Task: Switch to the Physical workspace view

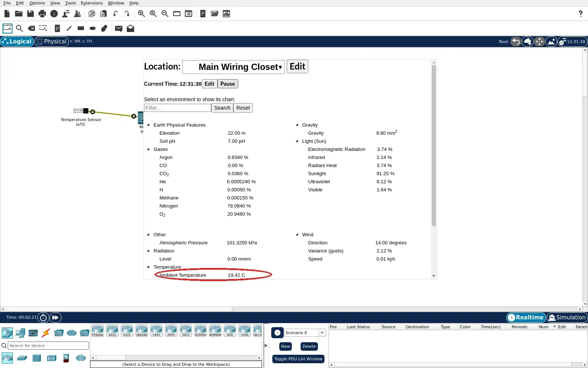Action: click(51, 42)
